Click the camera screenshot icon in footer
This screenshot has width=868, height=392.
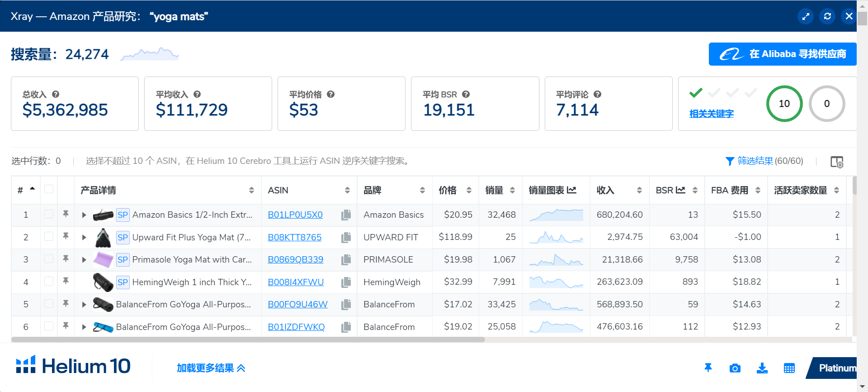[735, 368]
